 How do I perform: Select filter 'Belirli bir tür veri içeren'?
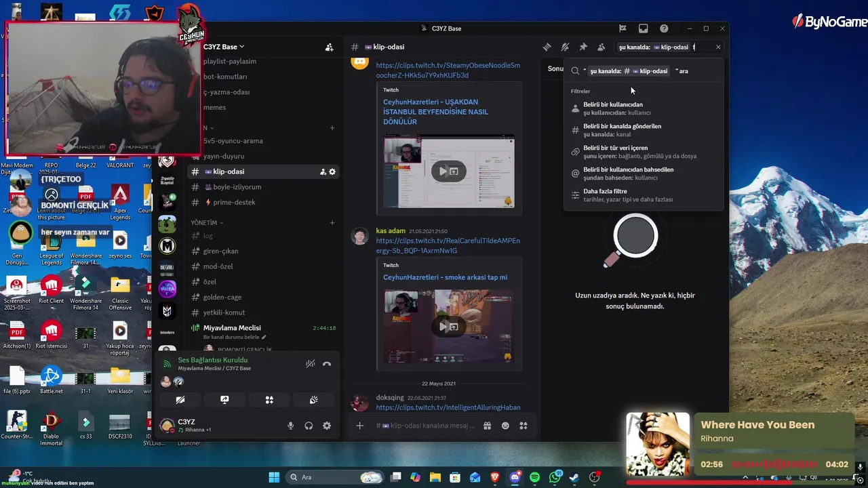click(644, 152)
